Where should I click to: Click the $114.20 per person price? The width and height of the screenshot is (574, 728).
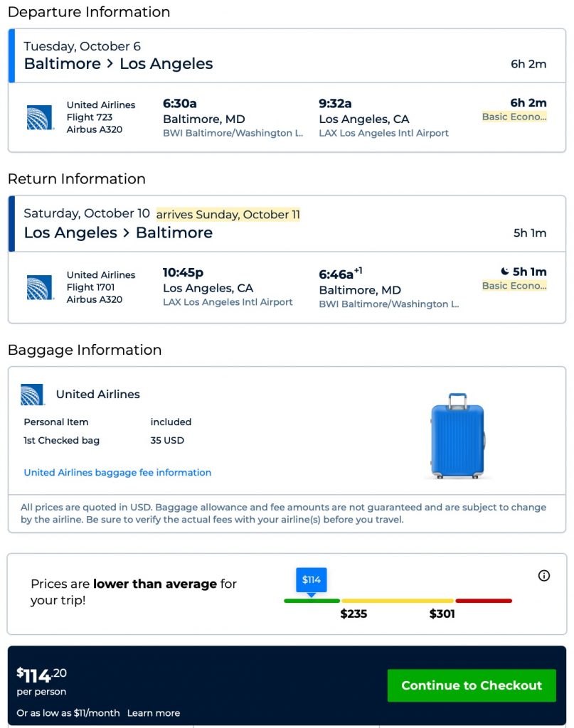(x=42, y=675)
